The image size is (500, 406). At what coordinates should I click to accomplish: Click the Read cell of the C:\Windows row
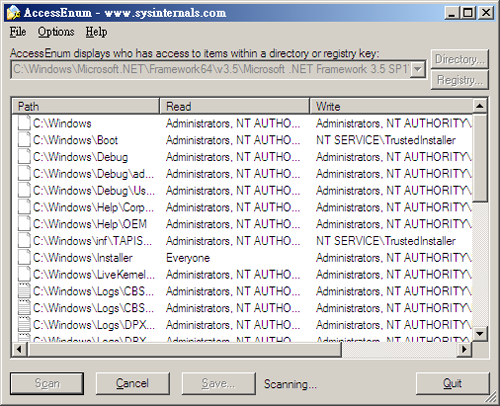233,123
